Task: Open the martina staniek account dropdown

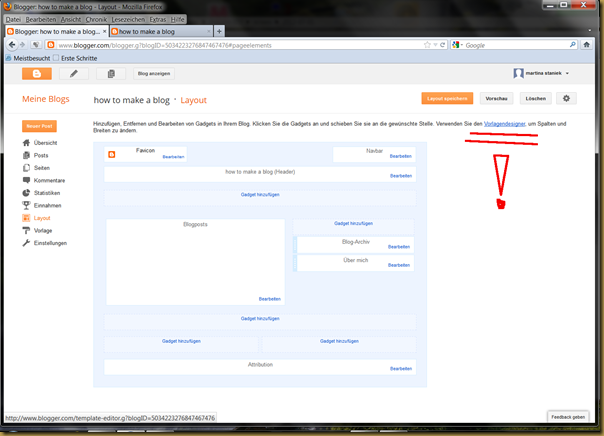Action: point(541,73)
